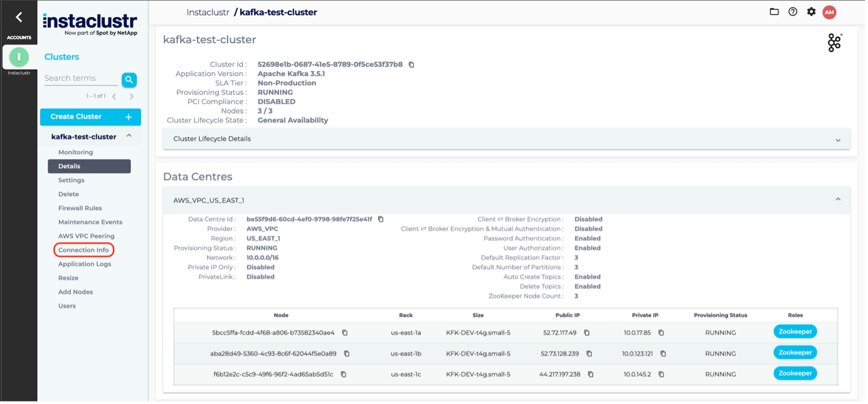Viewport: 868px width, 404px height.
Task: Click kafka-test-cluster in the breadcrumb
Action: point(278,12)
